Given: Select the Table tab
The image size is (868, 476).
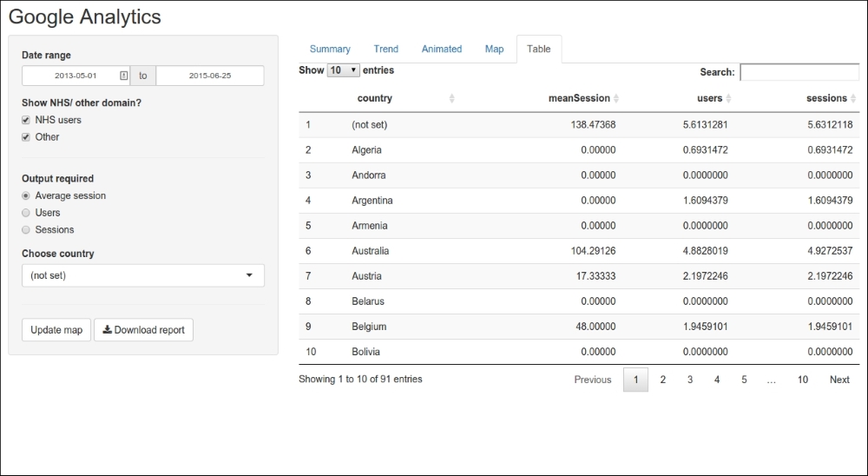Looking at the screenshot, I should [x=539, y=49].
